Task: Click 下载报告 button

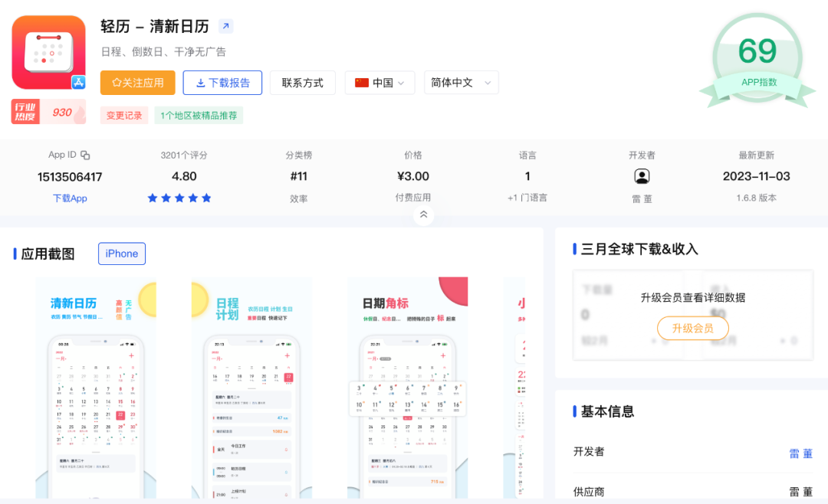Action: [222, 83]
